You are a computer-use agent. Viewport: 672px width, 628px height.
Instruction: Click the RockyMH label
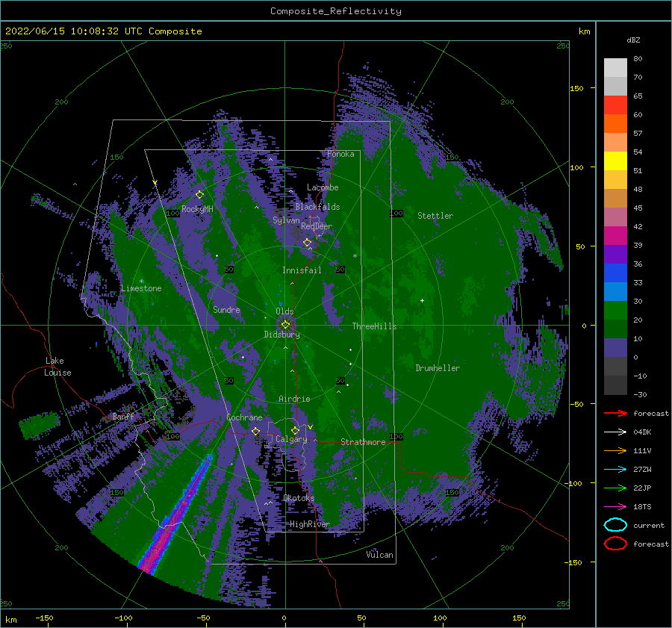point(197,209)
